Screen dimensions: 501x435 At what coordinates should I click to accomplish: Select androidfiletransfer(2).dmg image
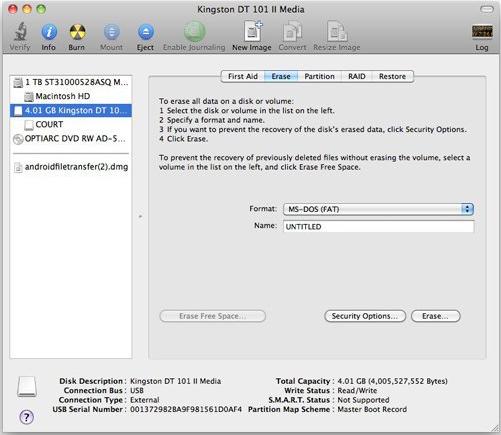coord(71,167)
